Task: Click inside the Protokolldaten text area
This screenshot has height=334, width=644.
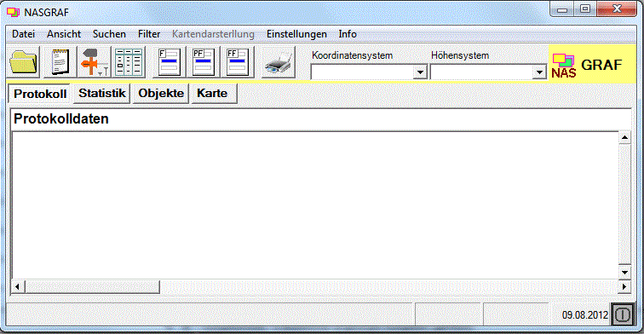Action: coord(315,205)
